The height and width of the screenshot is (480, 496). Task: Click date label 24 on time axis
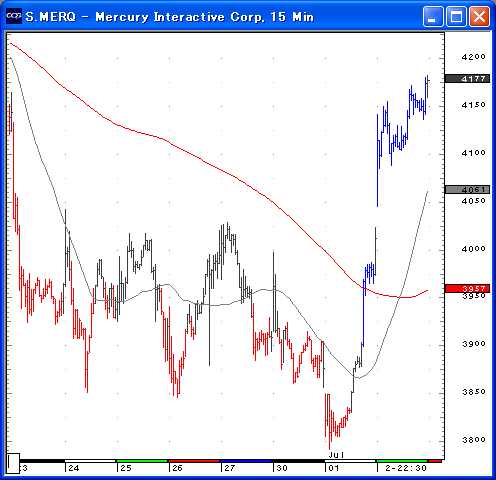[74, 468]
